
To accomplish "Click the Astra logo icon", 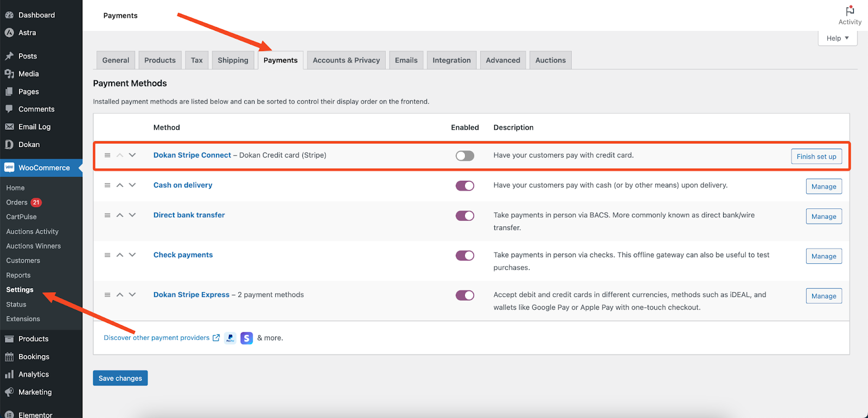I will pos(9,33).
